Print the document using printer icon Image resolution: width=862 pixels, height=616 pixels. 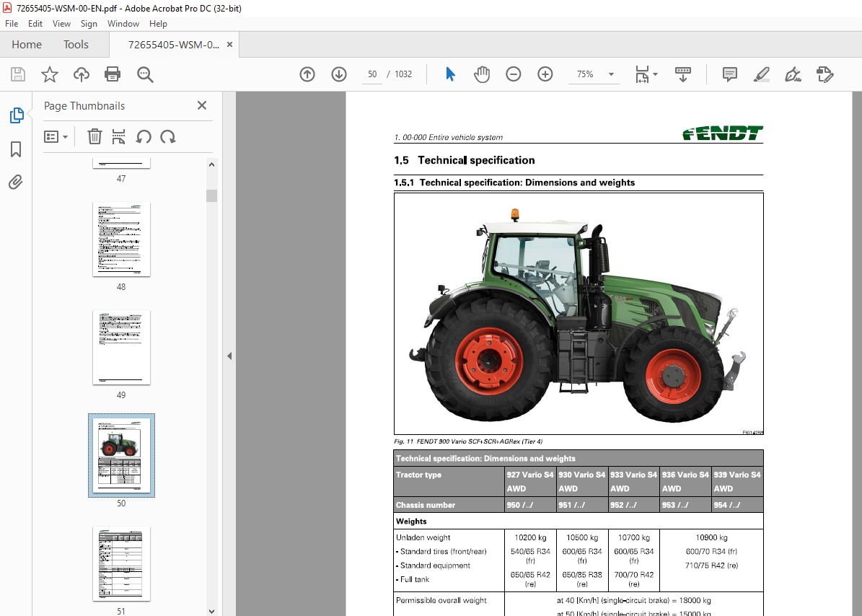(x=113, y=74)
